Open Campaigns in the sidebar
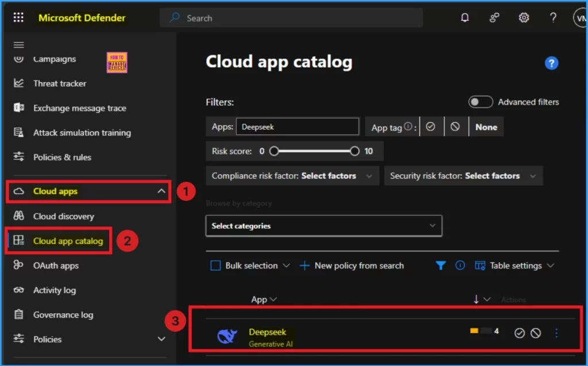 click(x=55, y=59)
